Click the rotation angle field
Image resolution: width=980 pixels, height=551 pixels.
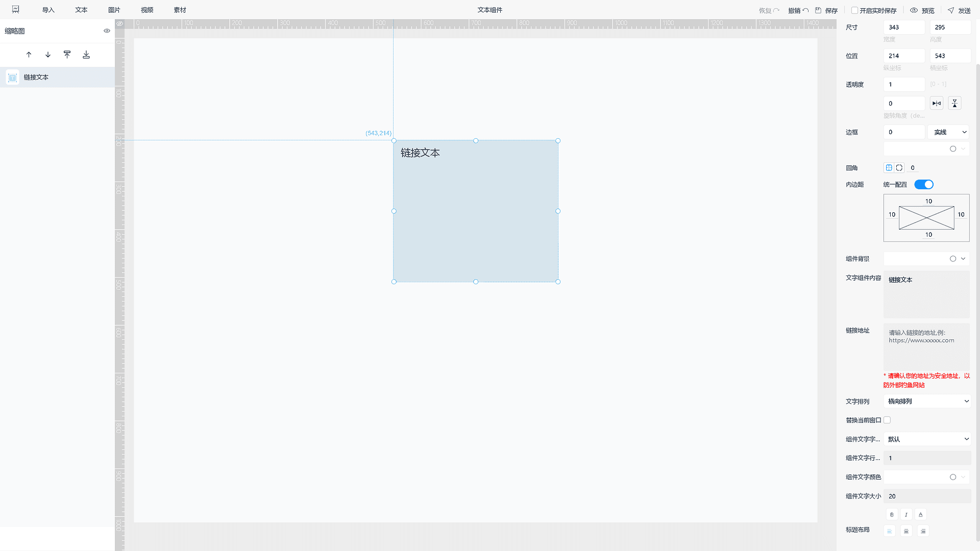click(904, 104)
